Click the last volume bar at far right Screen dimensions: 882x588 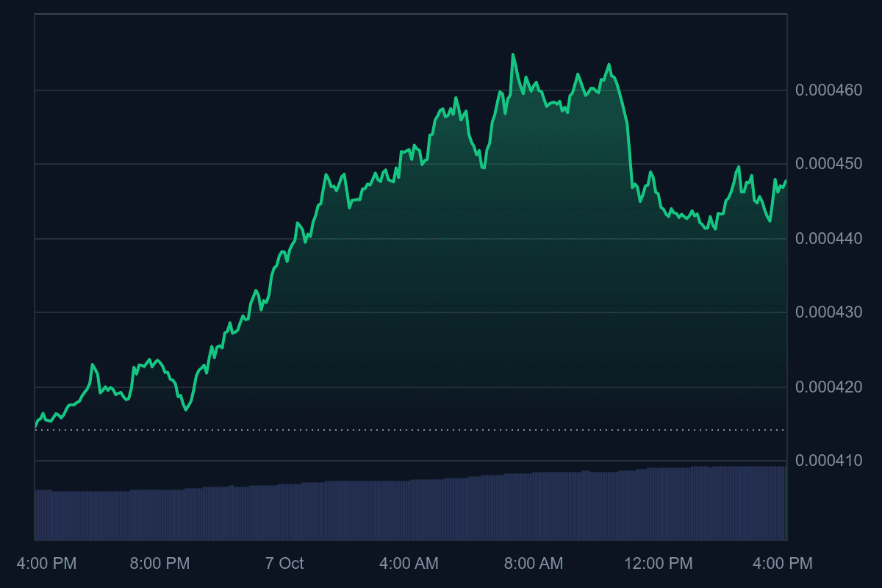785,503
